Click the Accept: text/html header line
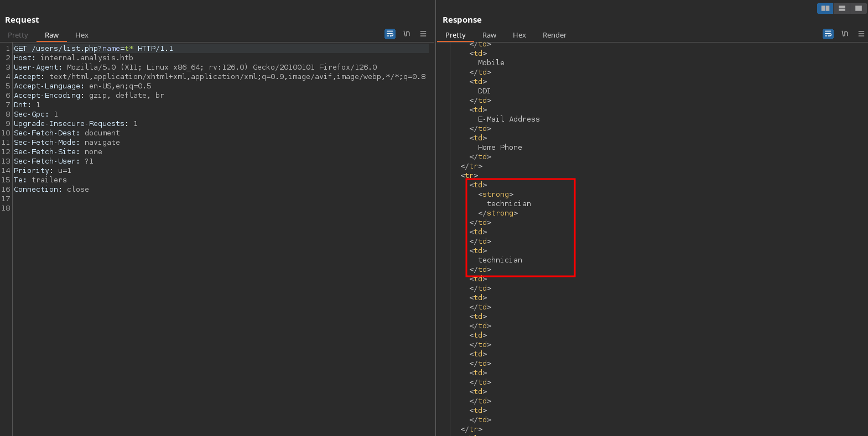The width and height of the screenshot is (868, 436). point(220,77)
